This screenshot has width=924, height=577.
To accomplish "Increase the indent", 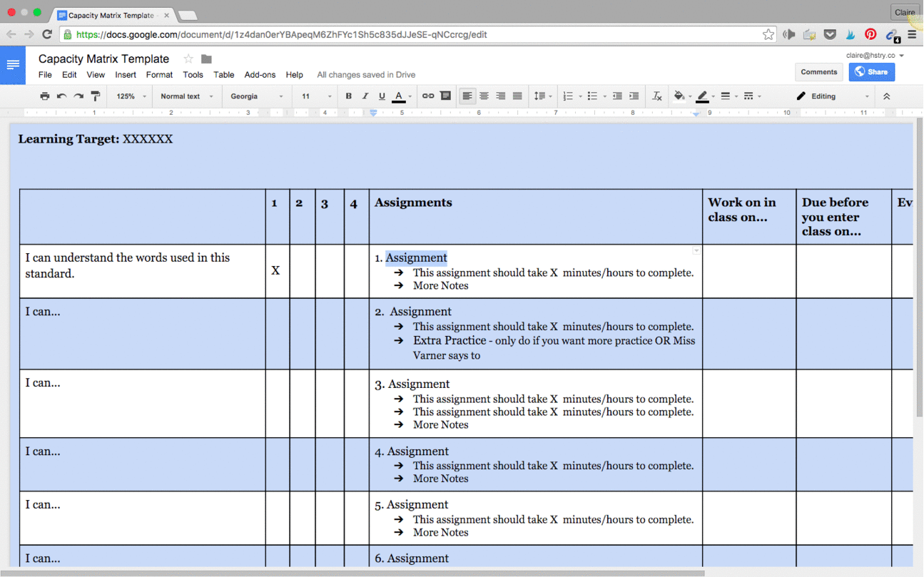I will pyautogui.click(x=634, y=96).
